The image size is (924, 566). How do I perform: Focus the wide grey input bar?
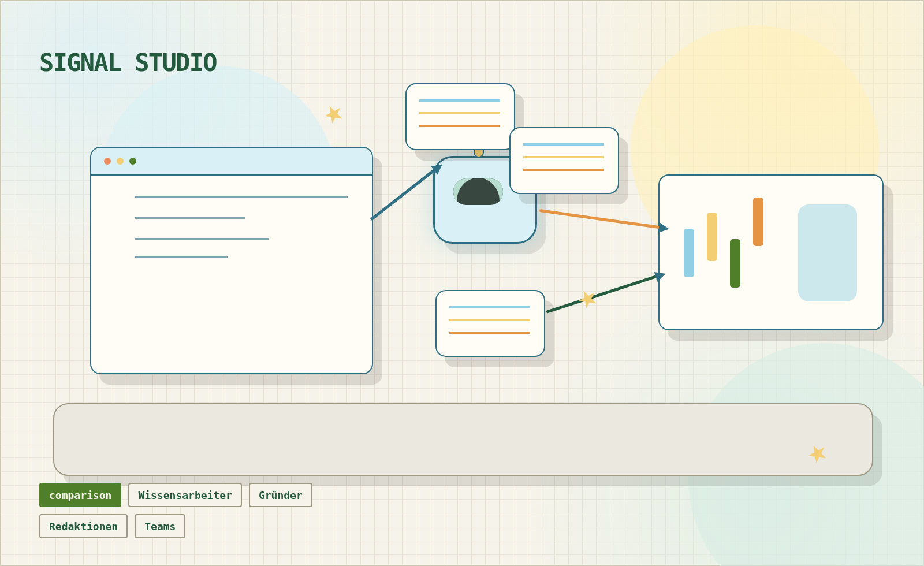click(x=463, y=440)
